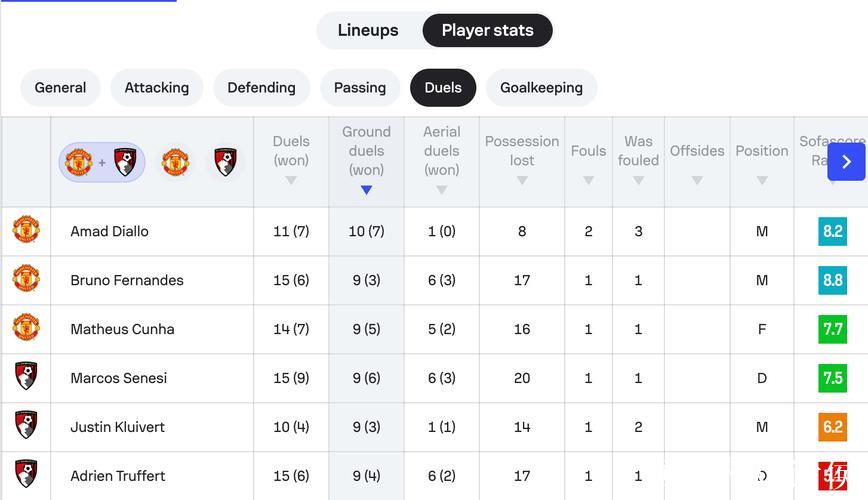Click club crest next to Matheus Cunha
The width and height of the screenshot is (868, 500).
26,329
